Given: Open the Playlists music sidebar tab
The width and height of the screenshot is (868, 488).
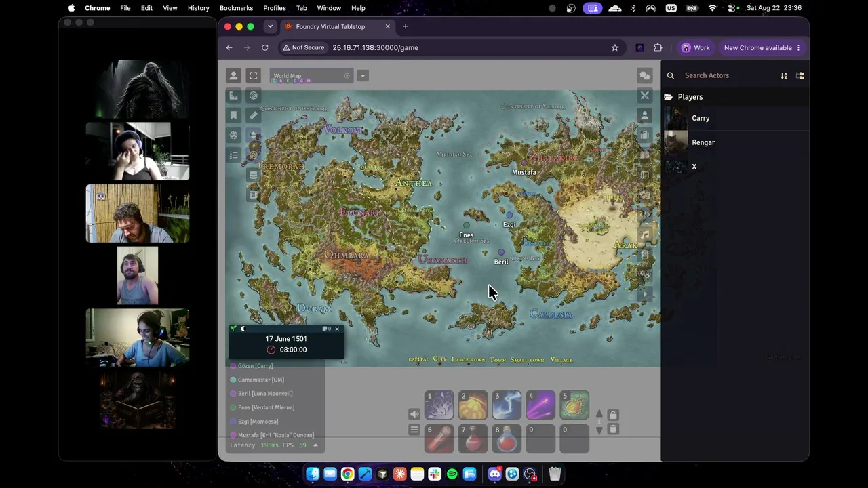Looking at the screenshot, I should [x=645, y=235].
